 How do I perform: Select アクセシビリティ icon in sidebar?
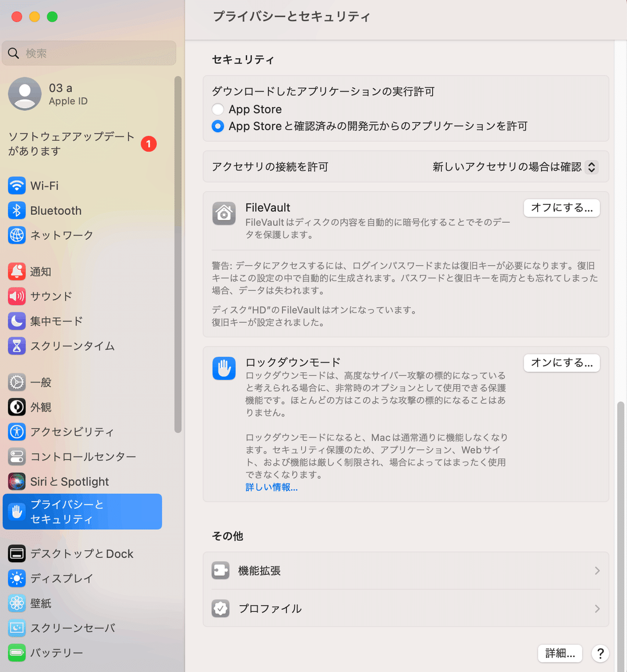pos(17,432)
